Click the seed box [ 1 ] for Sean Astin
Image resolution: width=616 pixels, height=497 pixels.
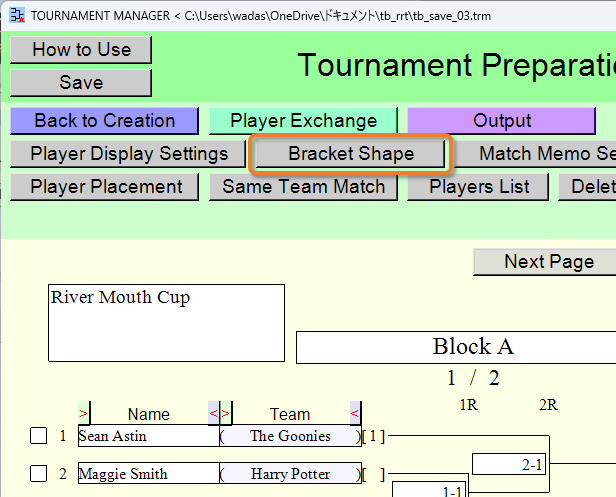(373, 436)
